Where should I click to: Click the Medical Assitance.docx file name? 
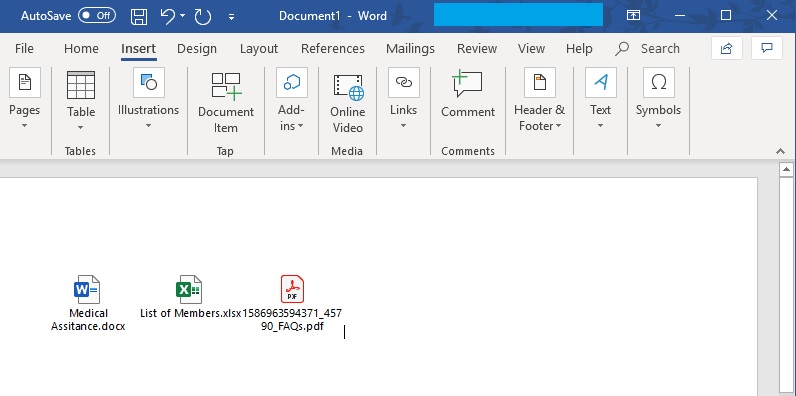point(88,320)
